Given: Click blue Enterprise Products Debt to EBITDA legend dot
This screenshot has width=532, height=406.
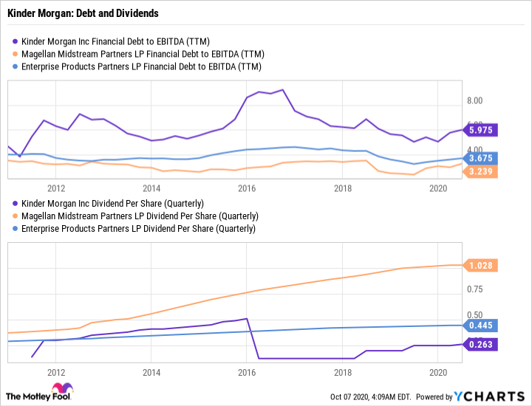Looking at the screenshot, I should click(x=16, y=66).
